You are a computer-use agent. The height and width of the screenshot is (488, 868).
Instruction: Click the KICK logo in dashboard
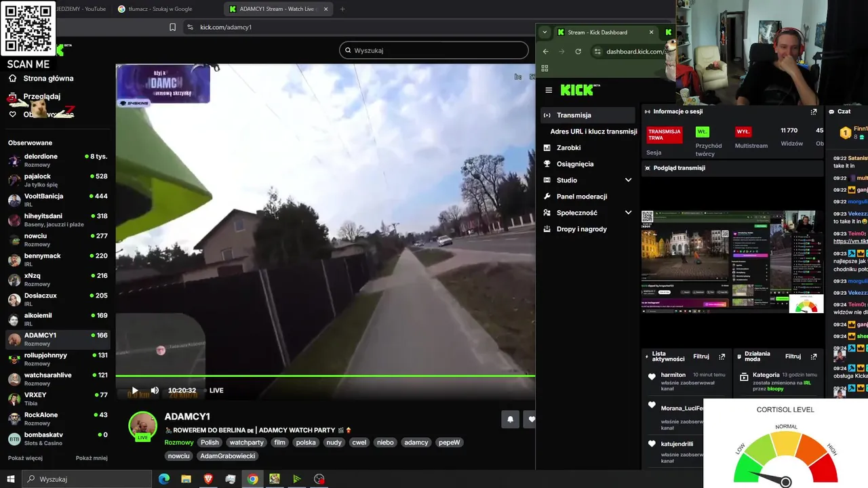[580, 89]
